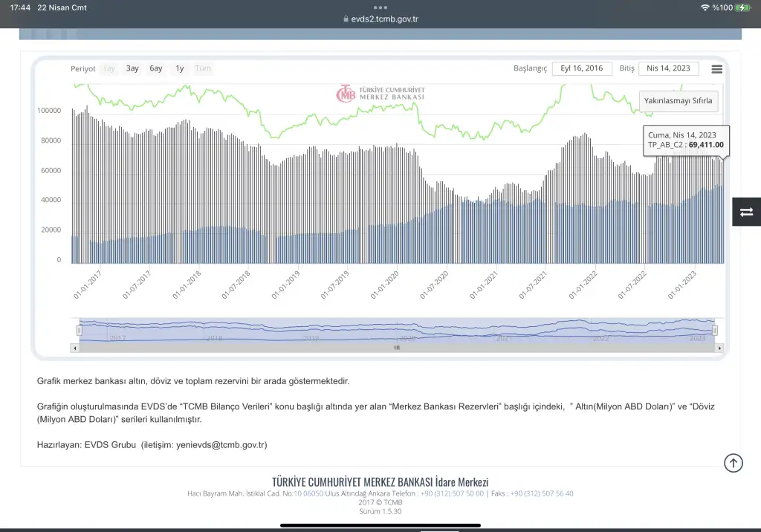Open the side panel swap-arrows button
This screenshot has width=761, height=532.
[746, 212]
